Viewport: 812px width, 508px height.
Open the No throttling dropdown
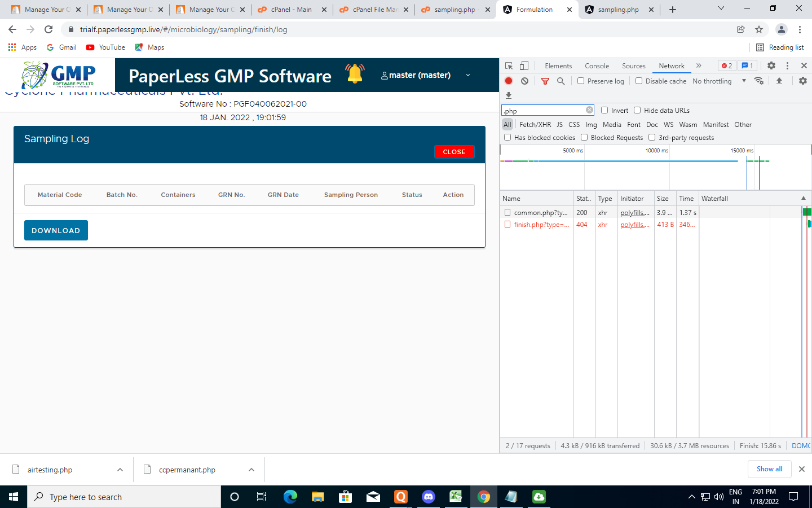click(718, 81)
